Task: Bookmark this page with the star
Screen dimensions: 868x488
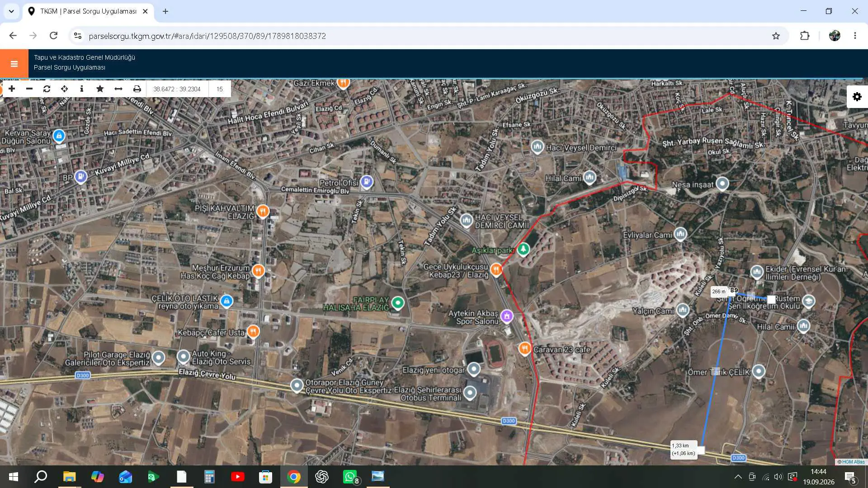Action: point(776,36)
